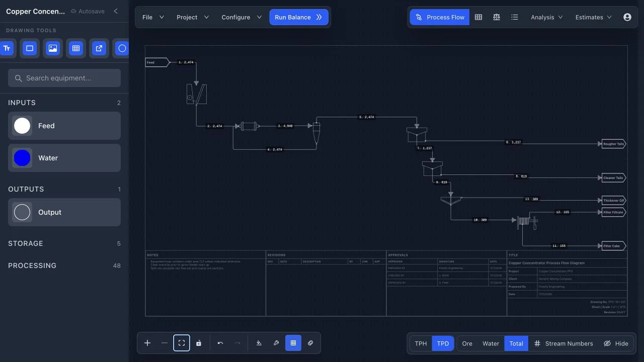This screenshot has width=644, height=362.
Task: Click the blue Water color circle
Action: pyautogui.click(x=22, y=158)
